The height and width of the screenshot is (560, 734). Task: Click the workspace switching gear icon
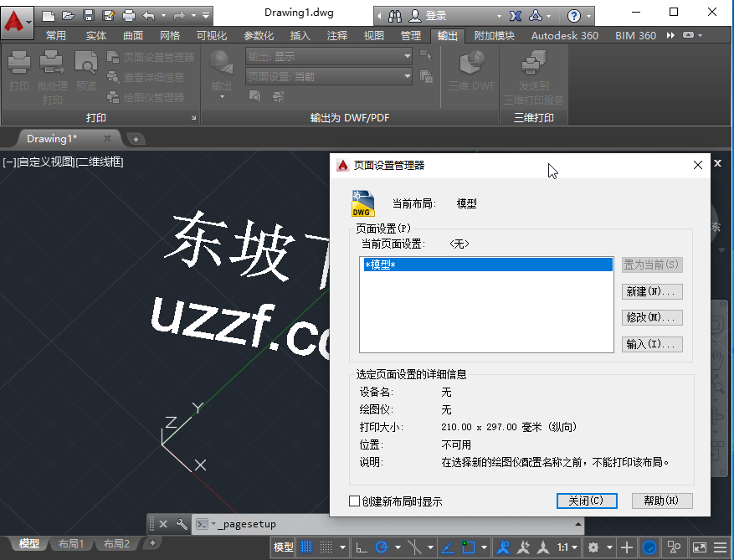(593, 547)
